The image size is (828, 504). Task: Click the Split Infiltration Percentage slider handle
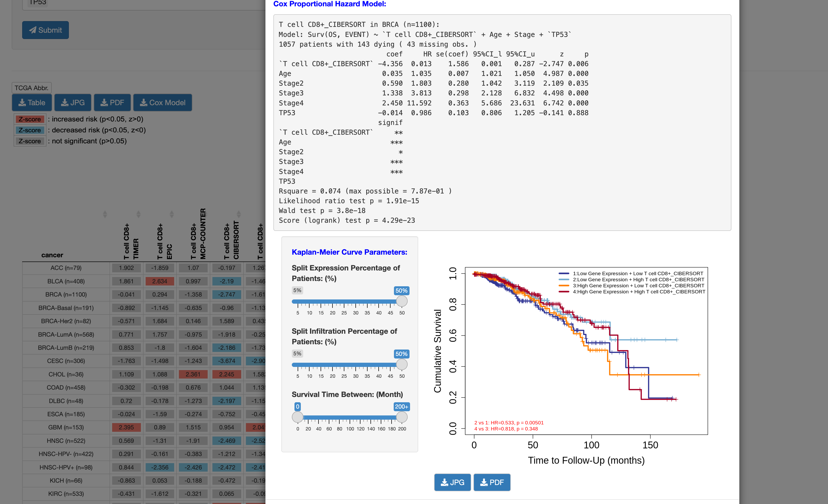pyautogui.click(x=402, y=364)
